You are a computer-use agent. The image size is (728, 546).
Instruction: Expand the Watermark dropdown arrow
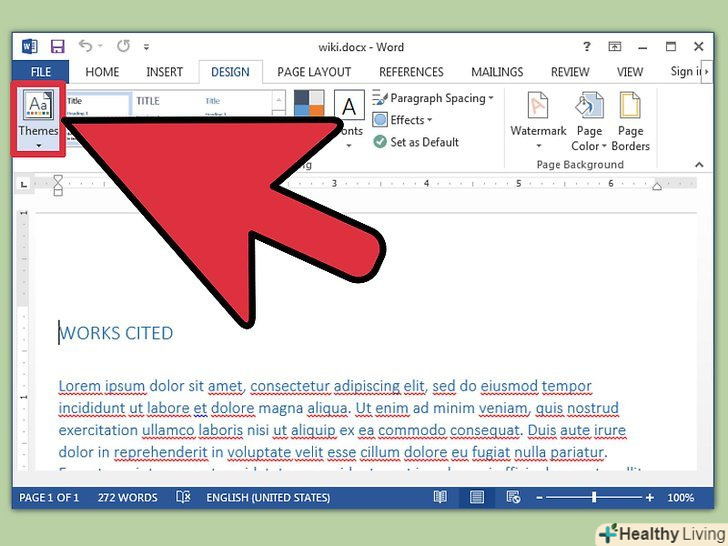tap(539, 146)
